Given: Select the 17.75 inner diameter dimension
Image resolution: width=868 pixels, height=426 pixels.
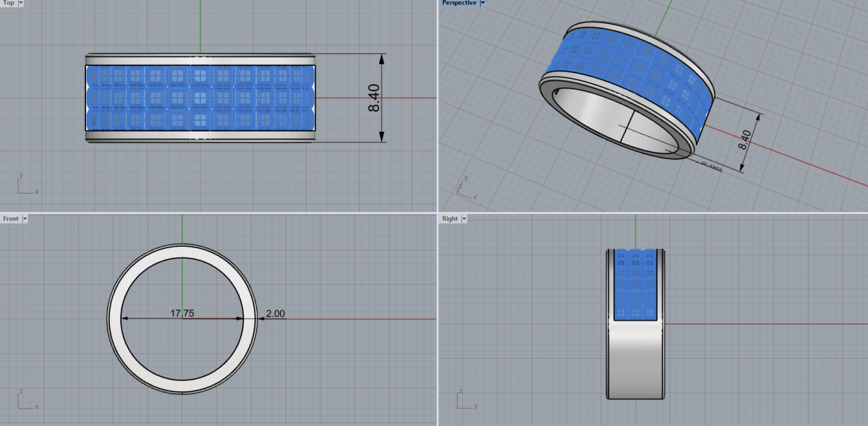Looking at the screenshot, I should [182, 314].
